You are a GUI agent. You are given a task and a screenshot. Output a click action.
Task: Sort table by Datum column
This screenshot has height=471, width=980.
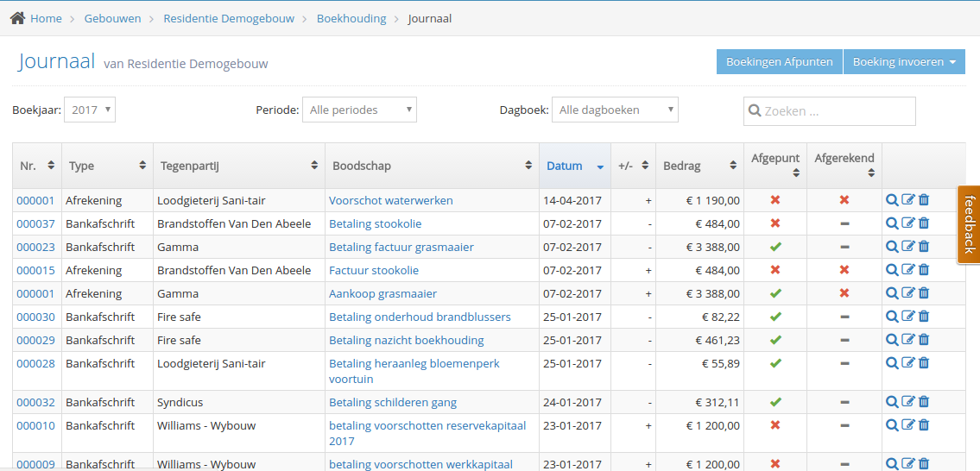pos(565,166)
